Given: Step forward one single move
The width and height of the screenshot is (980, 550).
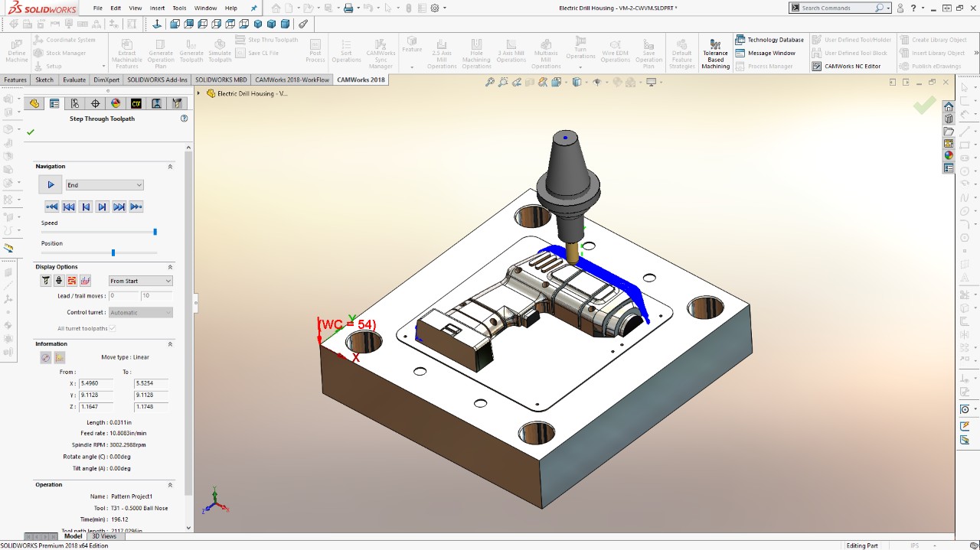Looking at the screenshot, I should (x=102, y=207).
